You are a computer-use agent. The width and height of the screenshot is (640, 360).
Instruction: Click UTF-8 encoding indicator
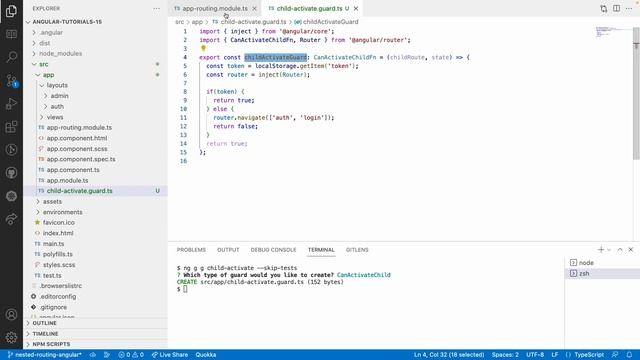[535, 355]
